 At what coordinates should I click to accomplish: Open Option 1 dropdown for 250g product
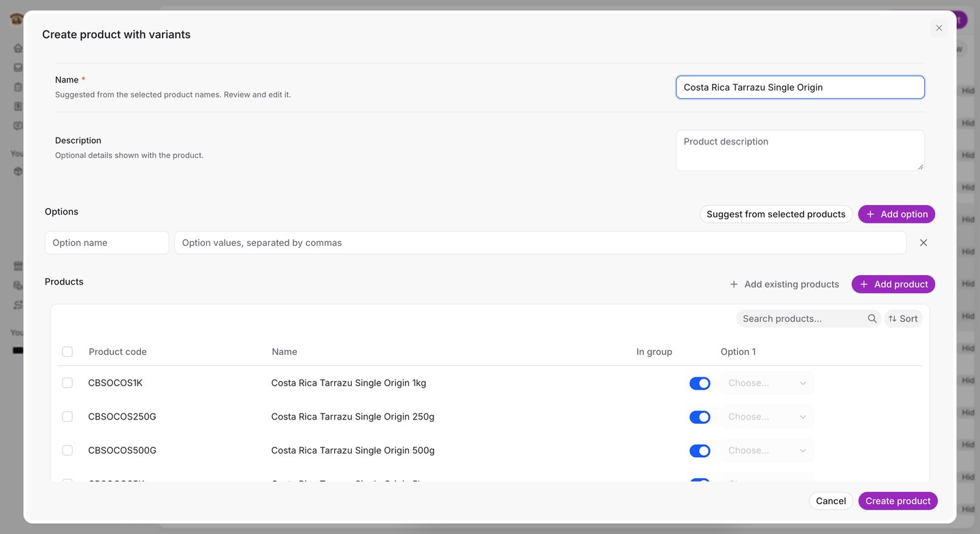(767, 416)
